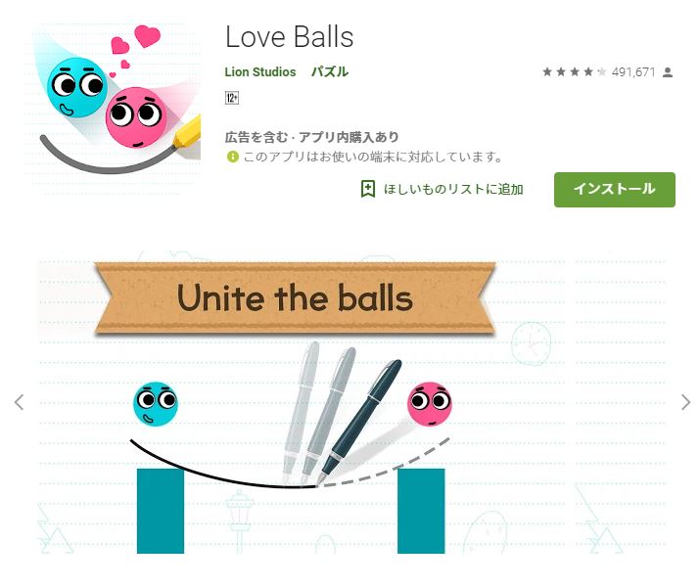Click the green compatibility info icon
Image resolution: width=700 pixels, height=588 pixels.
[232, 157]
